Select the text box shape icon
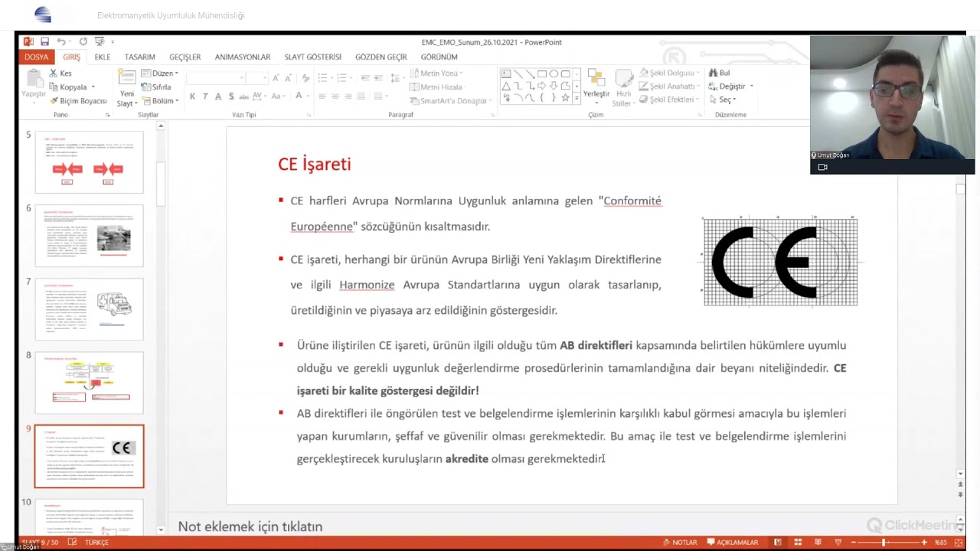The image size is (980, 551). click(x=506, y=74)
